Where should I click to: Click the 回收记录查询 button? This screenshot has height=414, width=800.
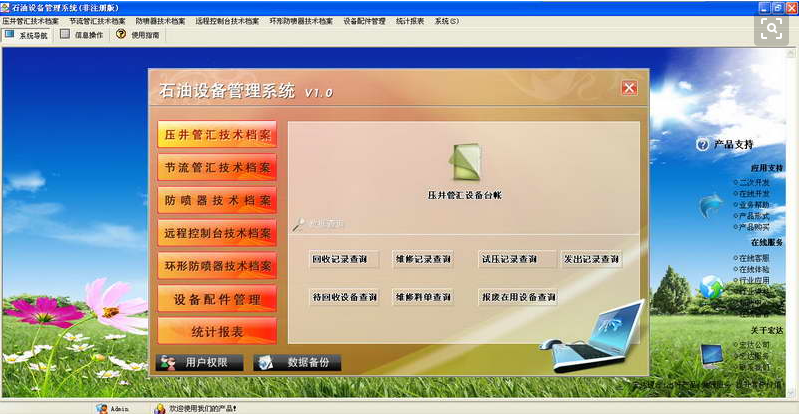point(344,259)
